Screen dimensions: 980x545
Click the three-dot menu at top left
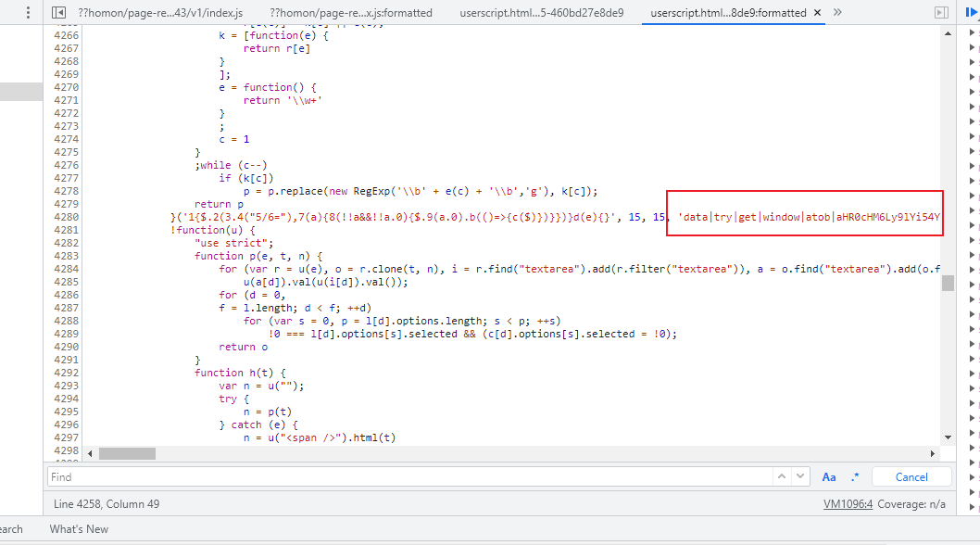27,13
